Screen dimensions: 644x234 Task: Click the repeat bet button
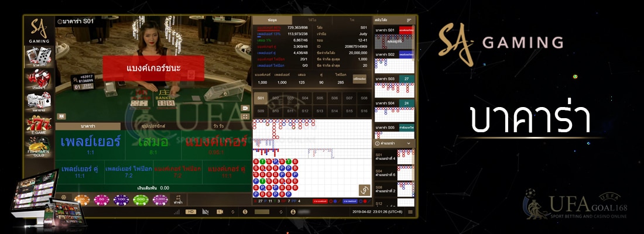coord(178,200)
